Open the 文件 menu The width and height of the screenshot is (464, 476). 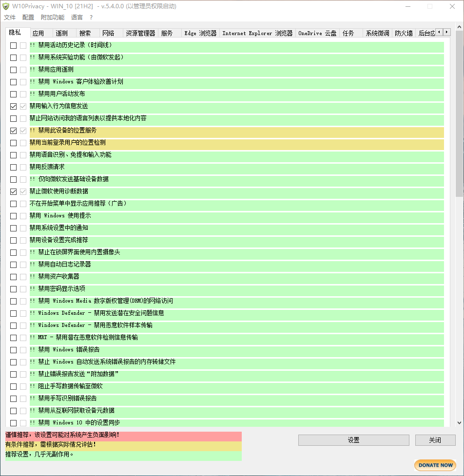(10, 18)
